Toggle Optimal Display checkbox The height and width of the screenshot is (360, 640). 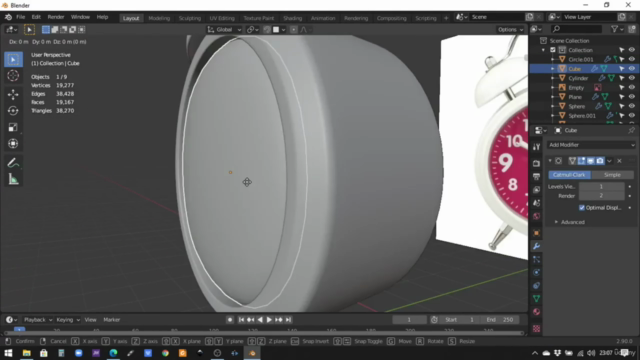pos(582,208)
